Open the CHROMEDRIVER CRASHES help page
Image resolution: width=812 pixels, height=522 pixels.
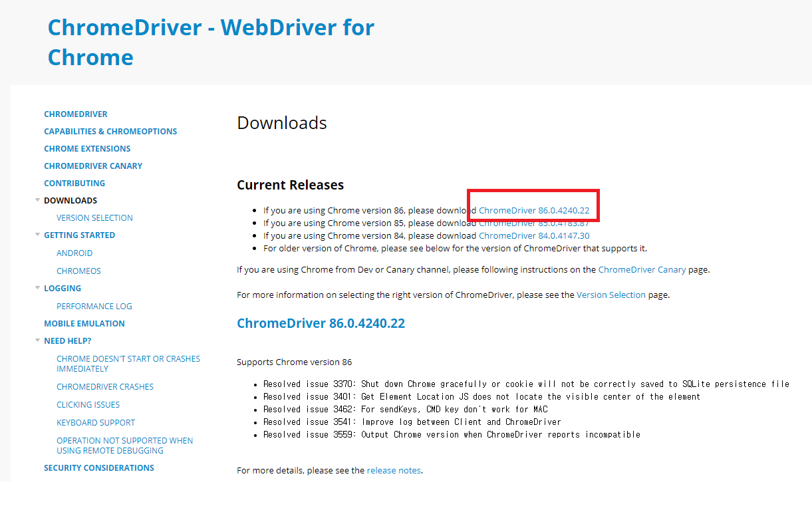click(105, 387)
